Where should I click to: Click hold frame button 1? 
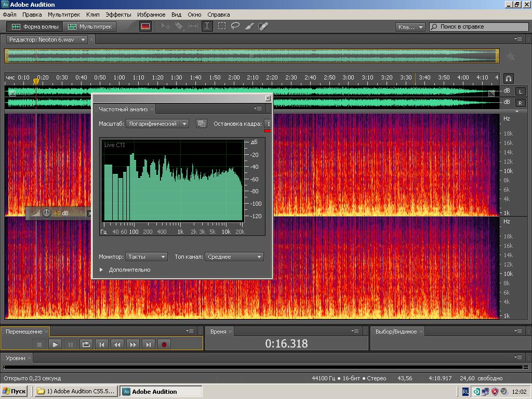click(x=268, y=124)
